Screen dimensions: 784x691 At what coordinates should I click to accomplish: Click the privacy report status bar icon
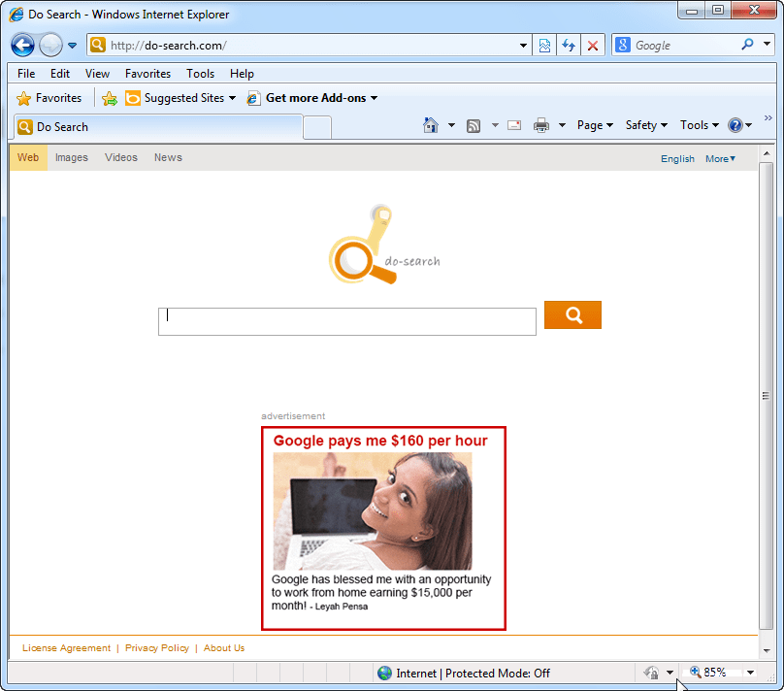(x=651, y=673)
